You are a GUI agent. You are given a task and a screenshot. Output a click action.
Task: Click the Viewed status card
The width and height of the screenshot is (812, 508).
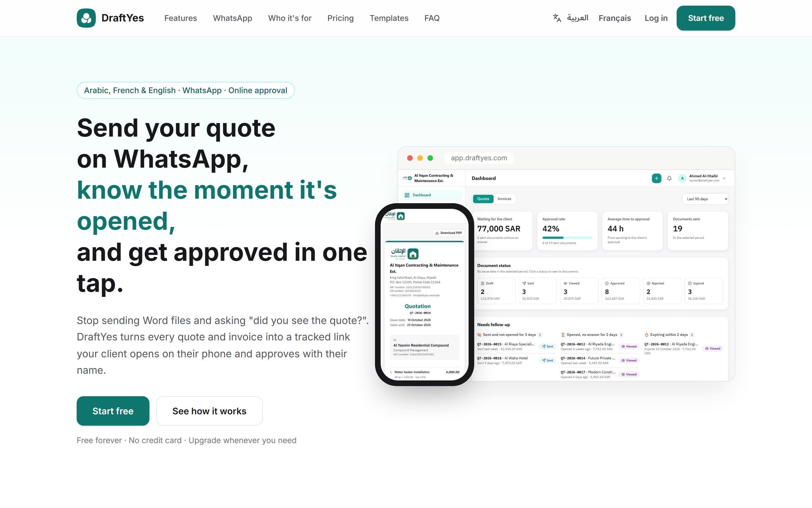[579, 291]
